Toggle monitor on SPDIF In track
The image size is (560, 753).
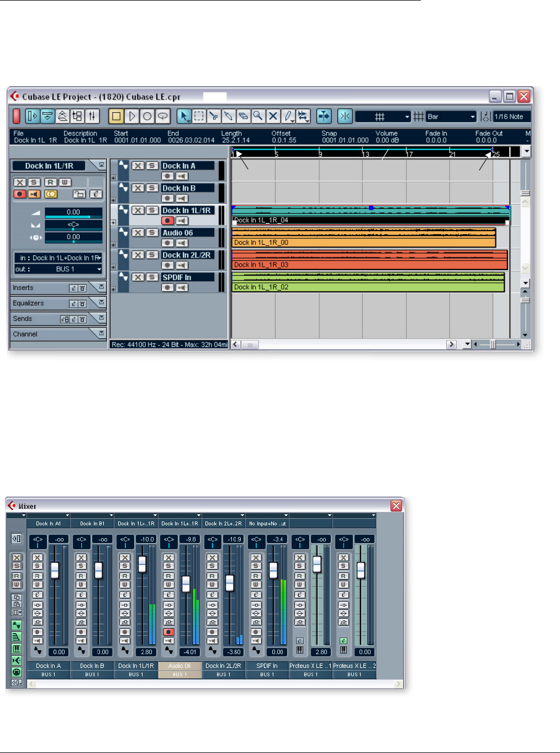click(x=182, y=288)
